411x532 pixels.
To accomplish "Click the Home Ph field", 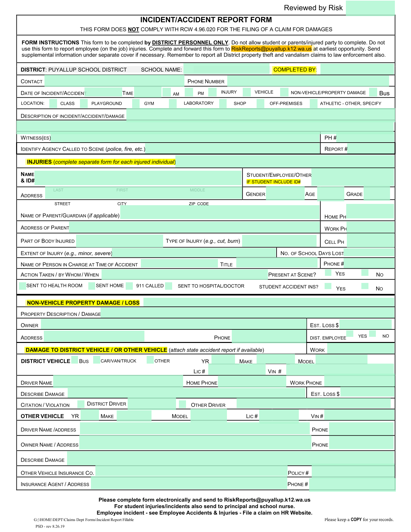I will click(370, 211).
